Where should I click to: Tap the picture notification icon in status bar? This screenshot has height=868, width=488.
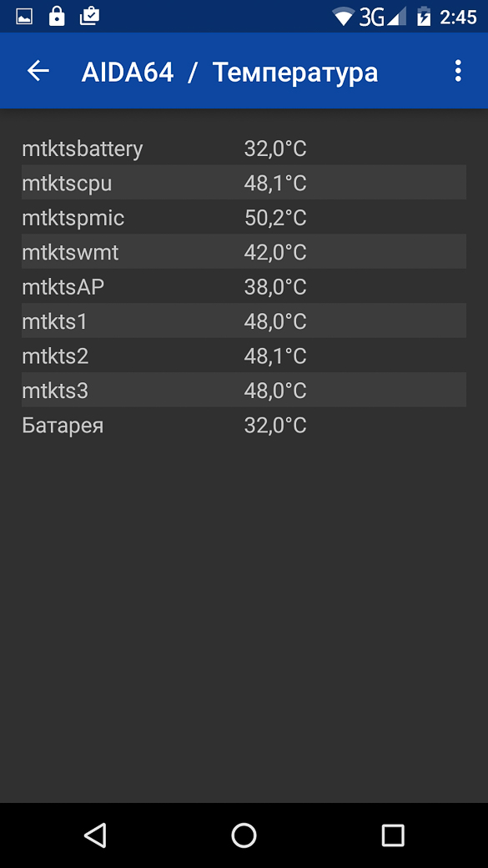pyautogui.click(x=24, y=18)
